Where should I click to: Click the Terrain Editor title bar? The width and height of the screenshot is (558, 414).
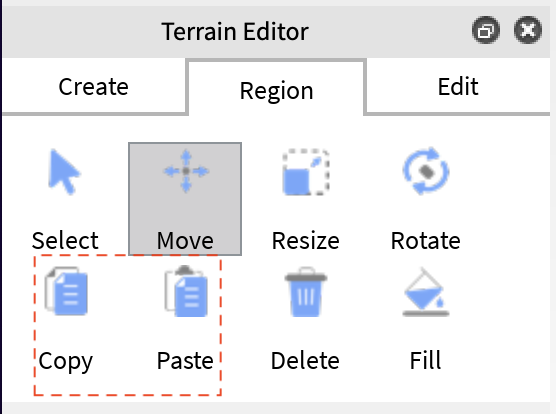(x=235, y=32)
